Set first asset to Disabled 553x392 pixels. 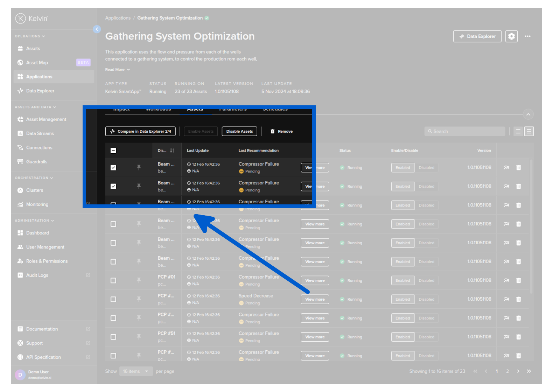point(426,168)
